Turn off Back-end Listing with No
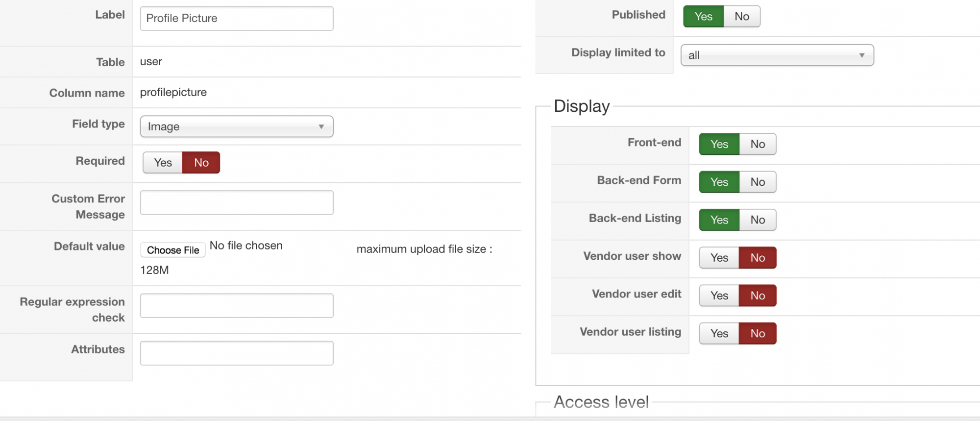The image size is (980, 421). pos(757,220)
